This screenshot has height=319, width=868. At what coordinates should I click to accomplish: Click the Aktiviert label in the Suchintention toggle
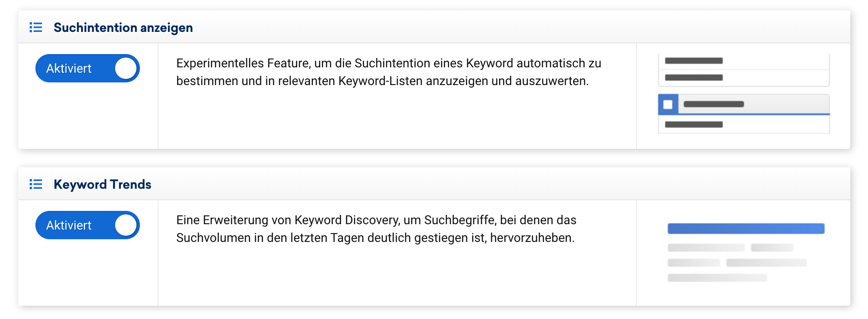[69, 69]
